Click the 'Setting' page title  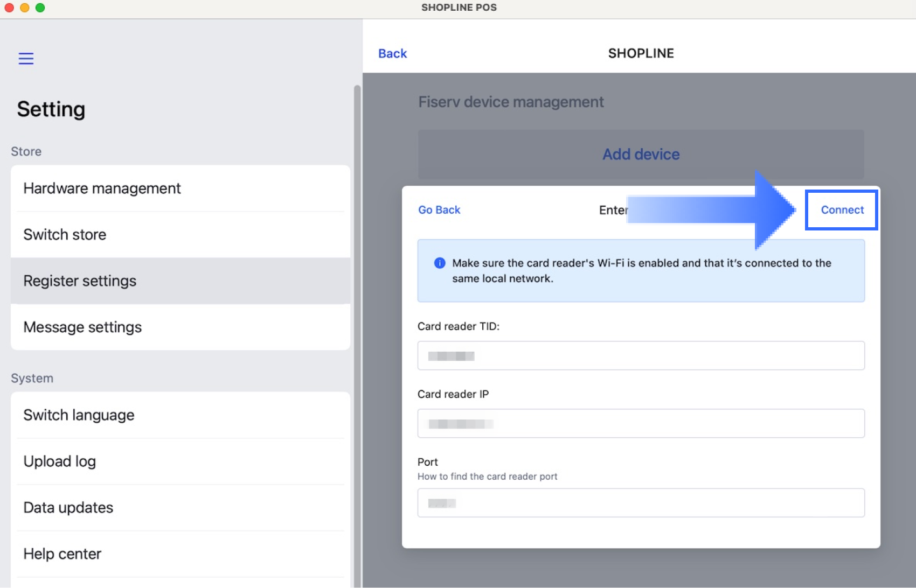coord(51,109)
